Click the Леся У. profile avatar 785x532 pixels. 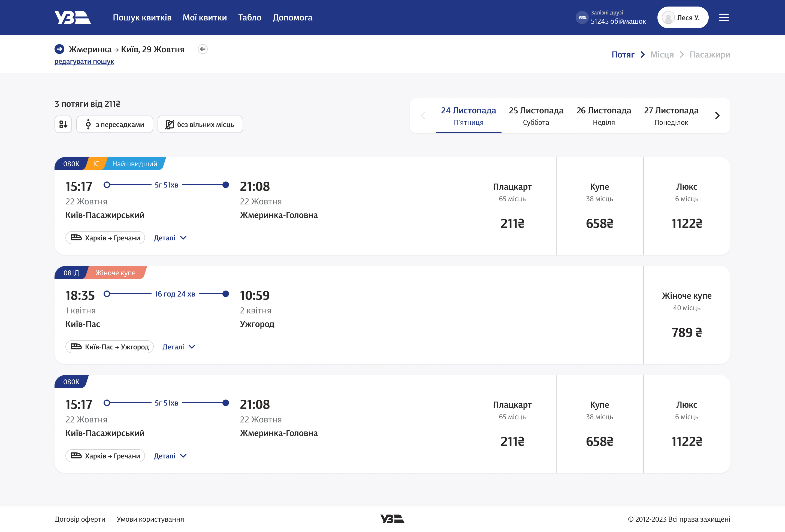pos(668,17)
